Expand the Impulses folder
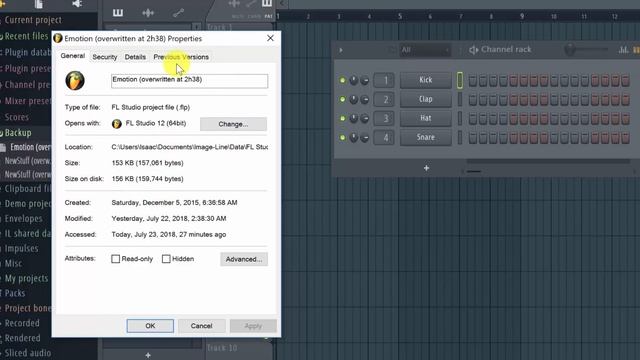 coord(21,248)
